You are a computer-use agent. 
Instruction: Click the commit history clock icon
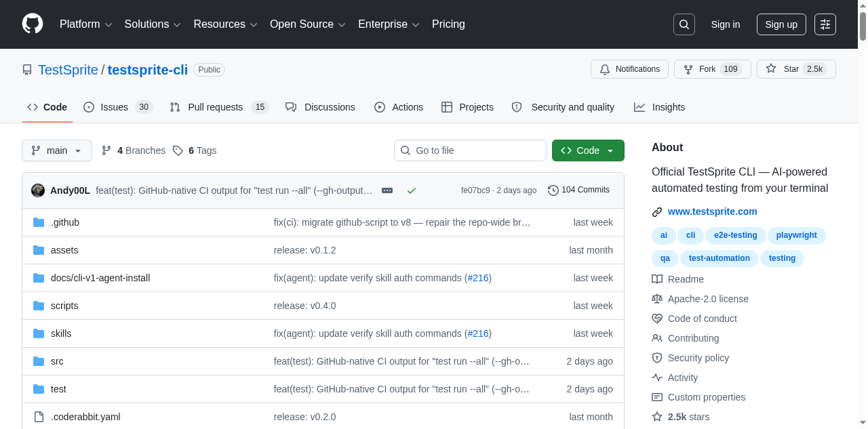click(553, 190)
